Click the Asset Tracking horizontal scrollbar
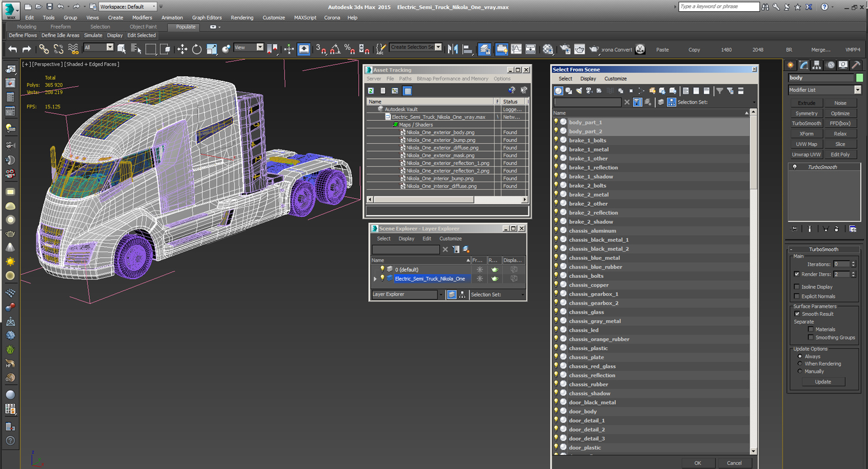 click(x=447, y=199)
